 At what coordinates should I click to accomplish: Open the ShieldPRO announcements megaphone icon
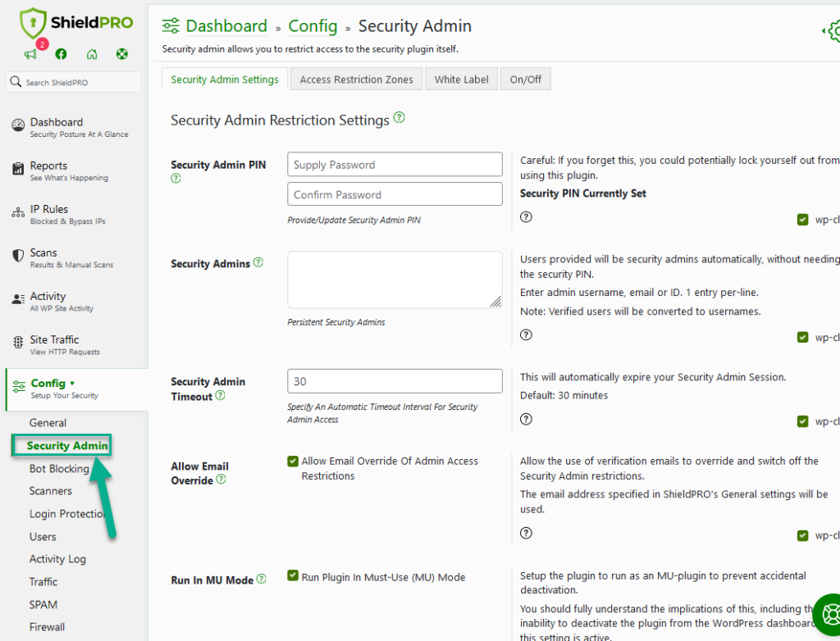[x=31, y=54]
